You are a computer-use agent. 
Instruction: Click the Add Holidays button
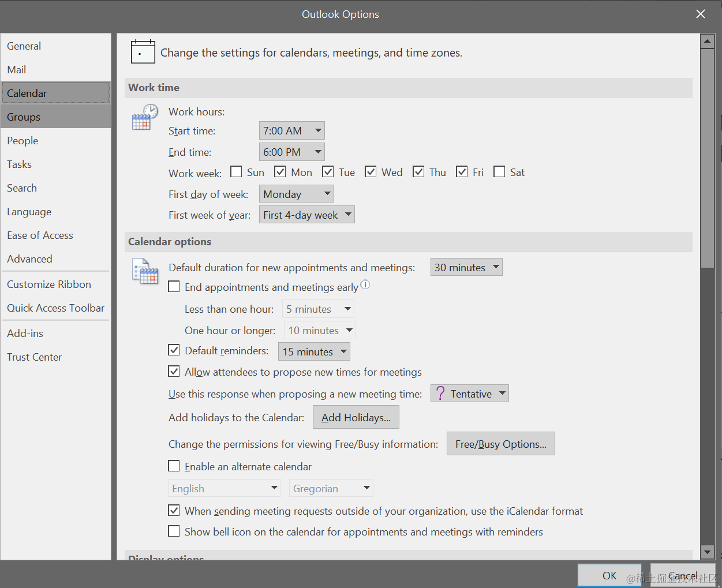[x=356, y=417]
